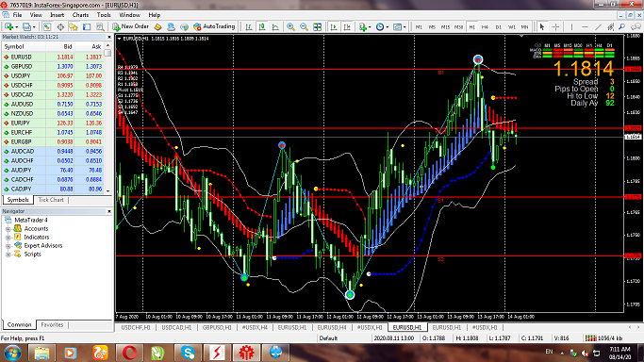This screenshot has height=362, width=644.
Task: Select the MN timeframe
Action: (524, 27)
